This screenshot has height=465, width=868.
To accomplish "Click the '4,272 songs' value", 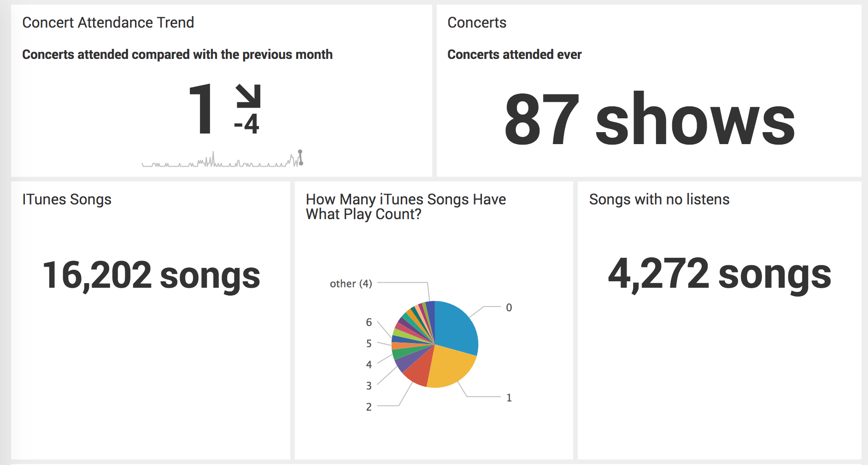I will coord(720,275).
